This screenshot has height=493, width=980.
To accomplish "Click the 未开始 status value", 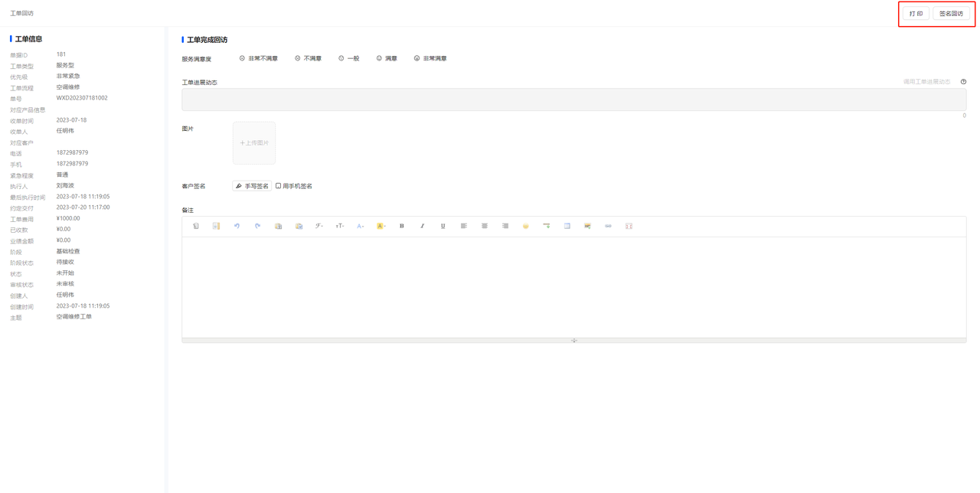I will point(65,273).
